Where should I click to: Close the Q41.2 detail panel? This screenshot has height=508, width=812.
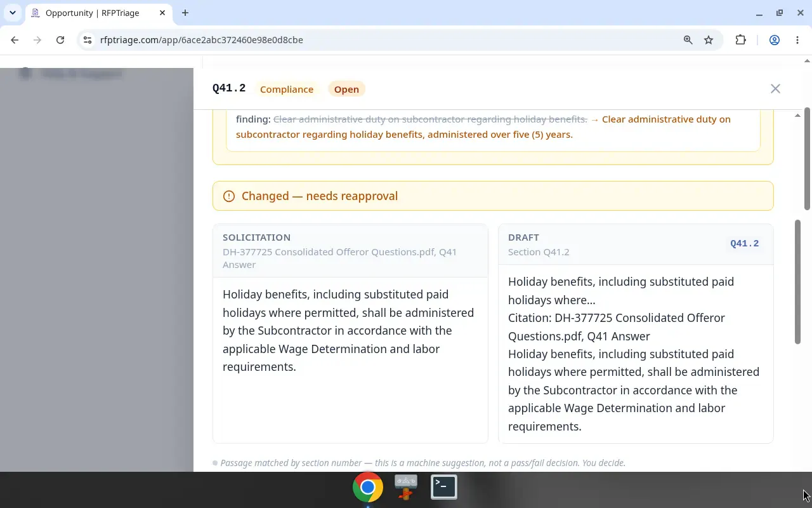click(775, 89)
